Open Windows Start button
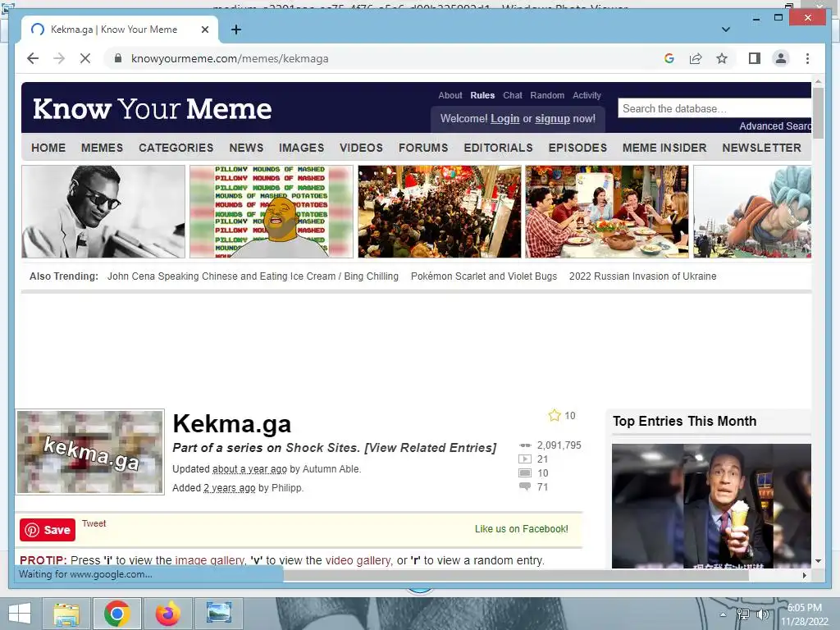The height and width of the screenshot is (630, 840). [x=20, y=614]
